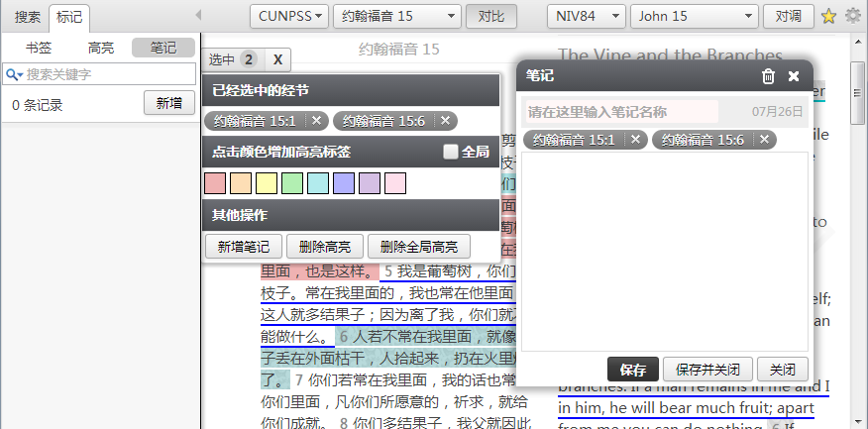
Task: Remove 约翰福音 15:1 tag in selection panel
Action: pos(316,121)
